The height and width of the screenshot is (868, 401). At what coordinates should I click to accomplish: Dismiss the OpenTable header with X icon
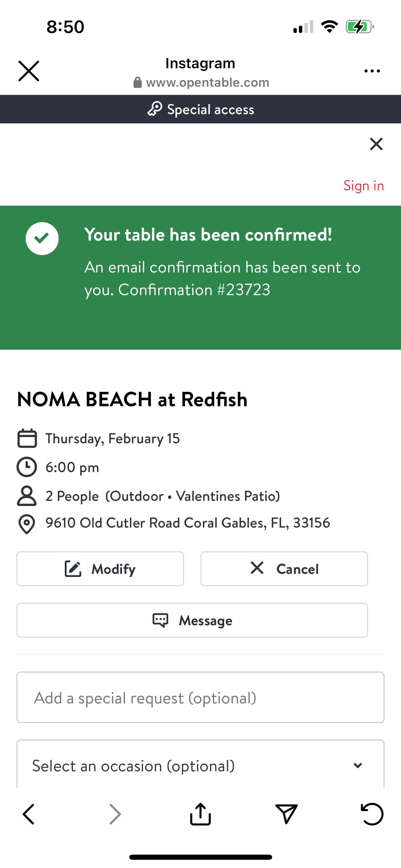click(376, 144)
